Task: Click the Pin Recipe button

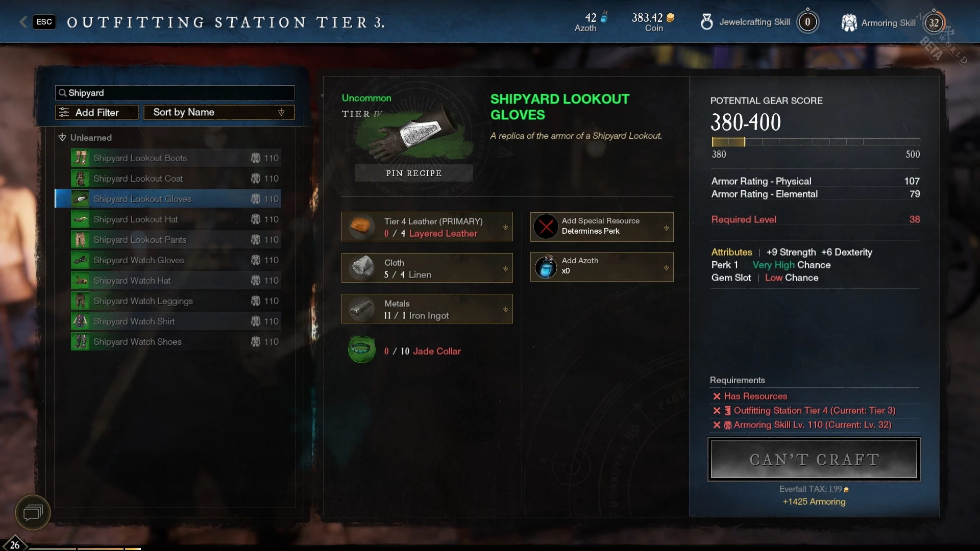Action: pos(414,173)
